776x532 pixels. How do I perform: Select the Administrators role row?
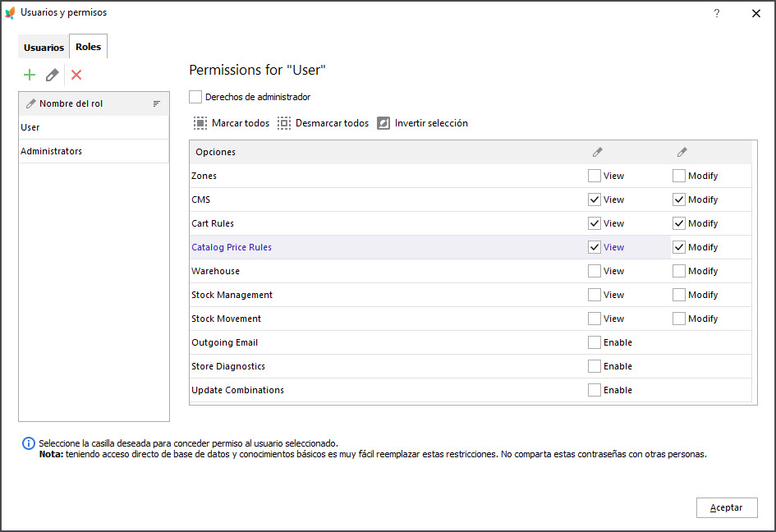(x=94, y=151)
